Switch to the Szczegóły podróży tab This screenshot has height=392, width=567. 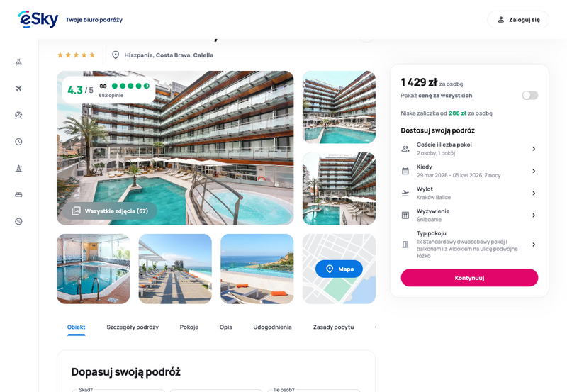click(133, 327)
